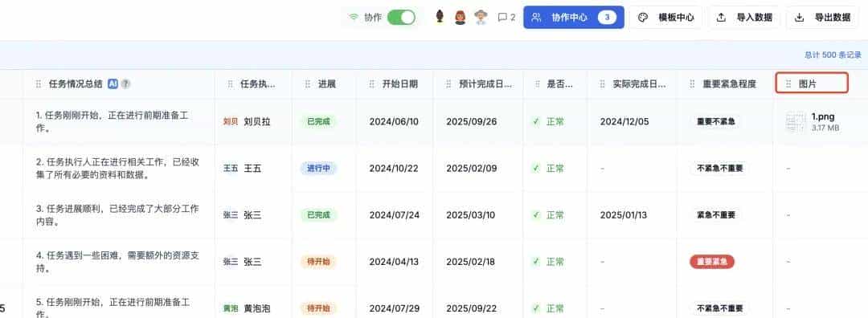Click 进行中 status tag in 王五 row

pyautogui.click(x=318, y=168)
